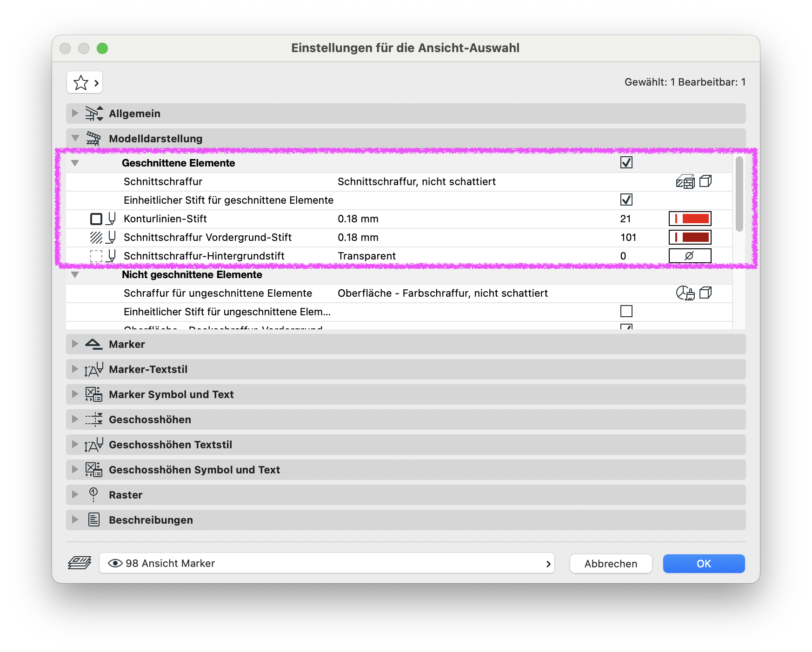This screenshot has height=652, width=812.
Task: Click the Geschosshöhen Textstil panel icon
Action: (x=93, y=445)
